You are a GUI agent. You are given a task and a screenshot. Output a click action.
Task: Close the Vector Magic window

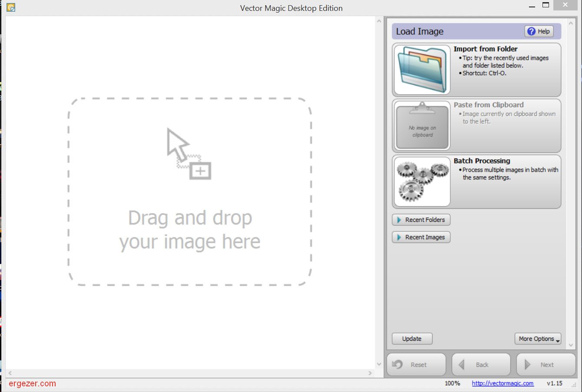coord(565,5)
